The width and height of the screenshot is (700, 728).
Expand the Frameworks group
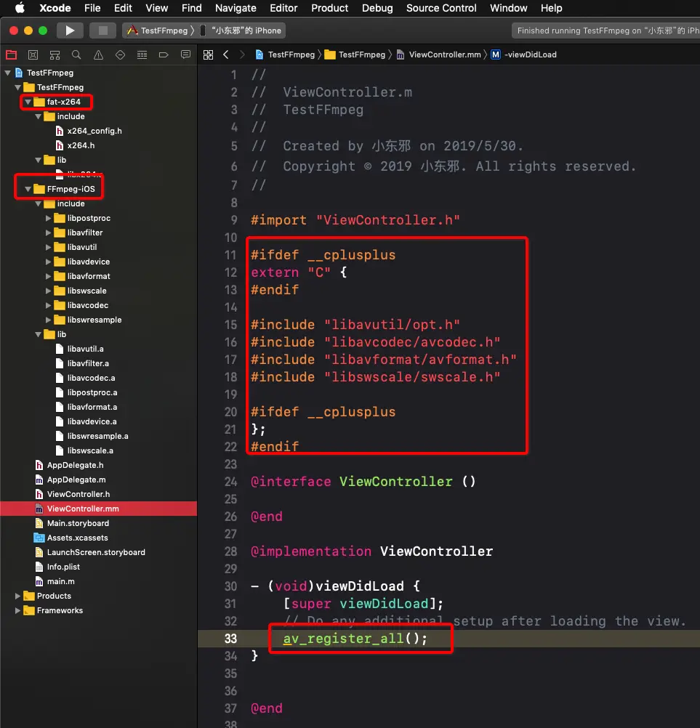[17, 610]
